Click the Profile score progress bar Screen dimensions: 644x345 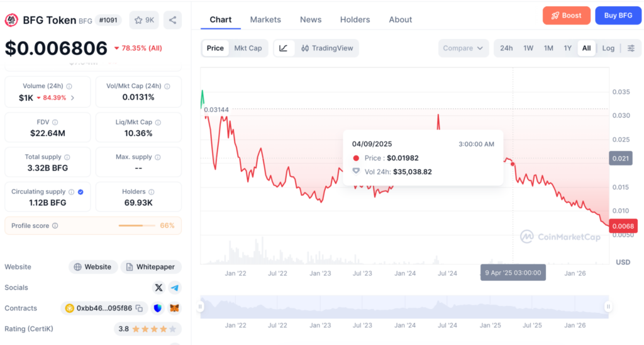pyautogui.click(x=136, y=226)
